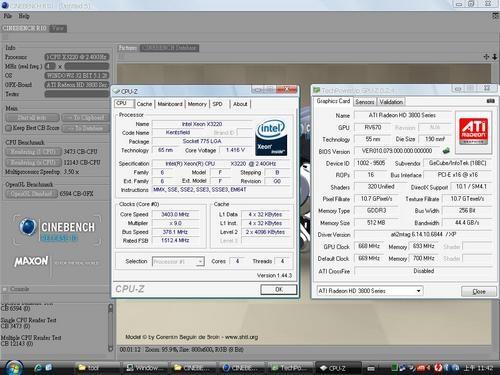Click the CINEBENCH title bar icon
The width and height of the screenshot is (500, 375).
click(5, 5)
